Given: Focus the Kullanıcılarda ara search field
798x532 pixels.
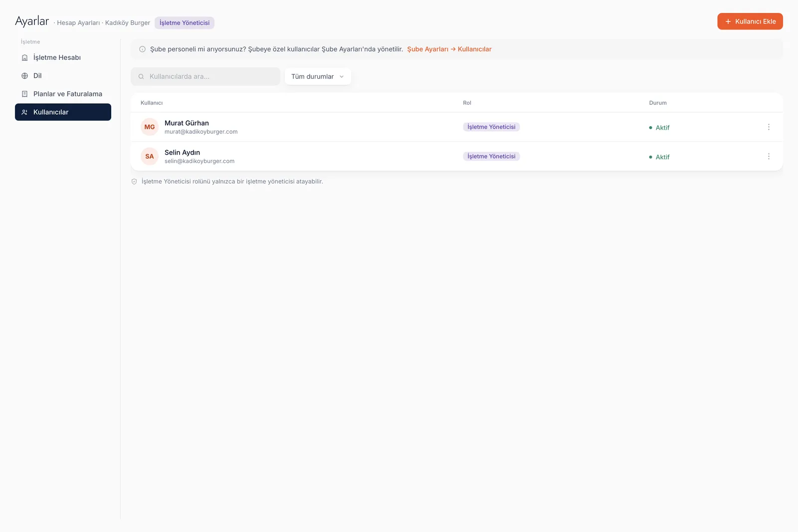Looking at the screenshot, I should [x=205, y=76].
